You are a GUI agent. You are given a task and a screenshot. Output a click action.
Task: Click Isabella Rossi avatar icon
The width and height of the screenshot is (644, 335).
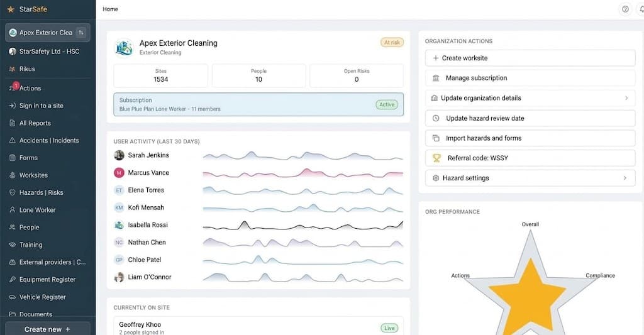tap(119, 225)
